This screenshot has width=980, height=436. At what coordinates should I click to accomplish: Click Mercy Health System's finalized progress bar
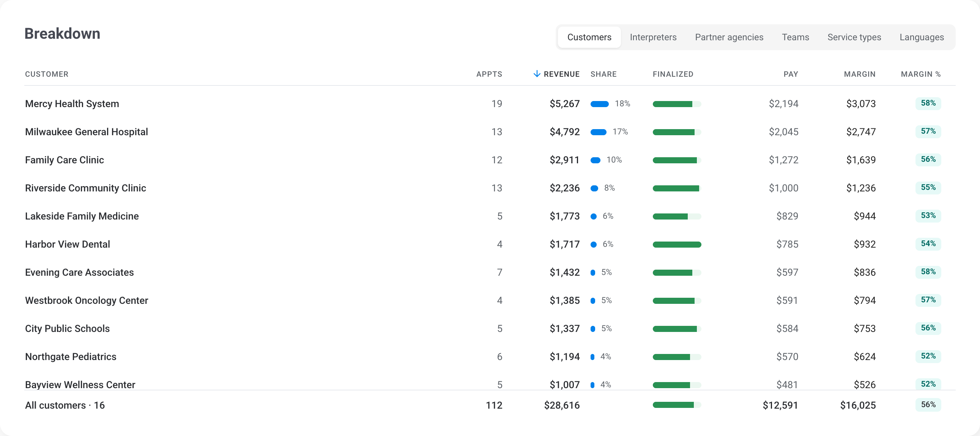[x=677, y=104]
